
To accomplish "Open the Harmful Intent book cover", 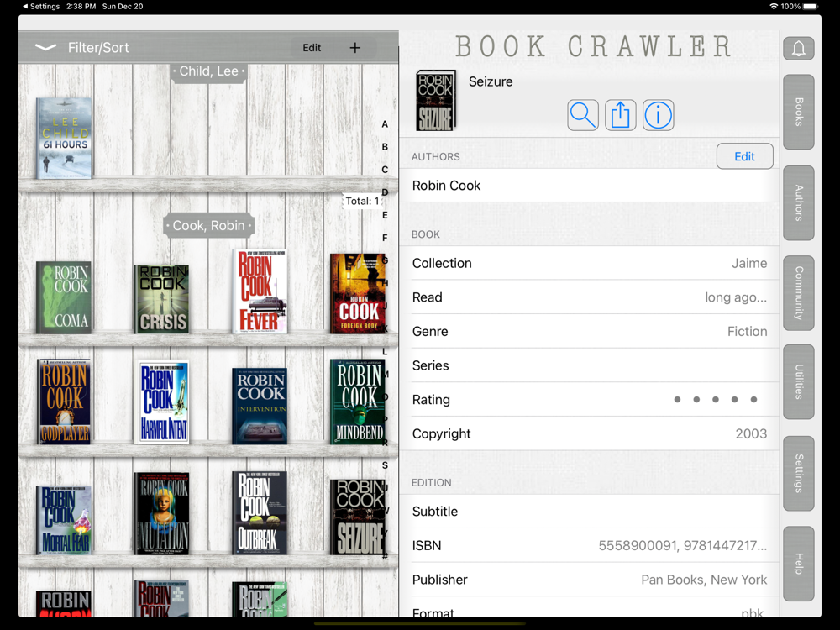I will click(x=162, y=402).
